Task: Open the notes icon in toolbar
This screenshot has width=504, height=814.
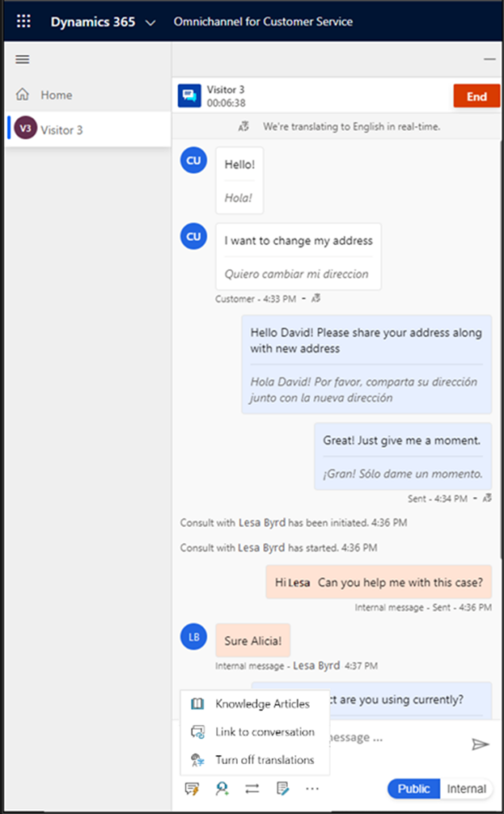Action: point(282,789)
